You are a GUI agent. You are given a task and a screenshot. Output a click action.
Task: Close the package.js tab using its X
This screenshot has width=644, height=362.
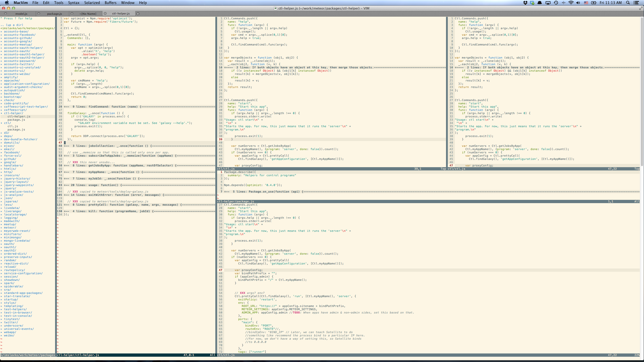point(39,14)
